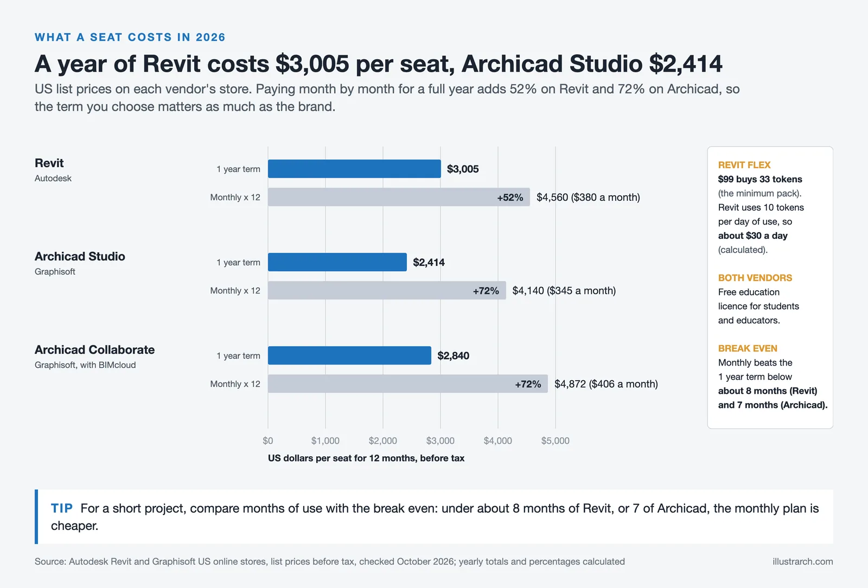Click the $5,000 axis tick label
The height and width of the screenshot is (588, 868).
(x=556, y=440)
